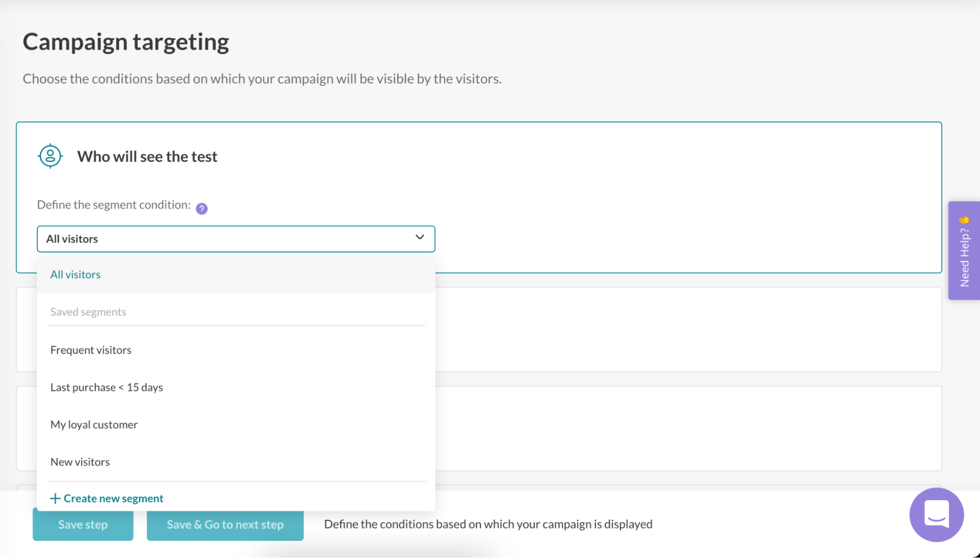Click the All visitors segment combo box
980x558 pixels.
[x=236, y=239]
